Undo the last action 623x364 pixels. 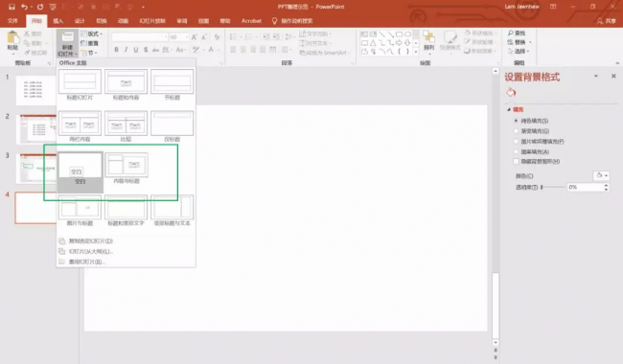click(24, 7)
